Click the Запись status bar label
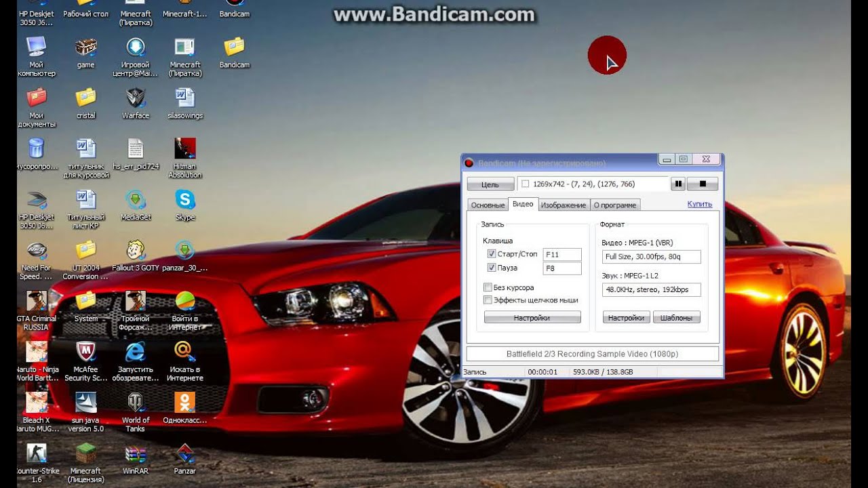This screenshot has width=868, height=488. [475, 371]
